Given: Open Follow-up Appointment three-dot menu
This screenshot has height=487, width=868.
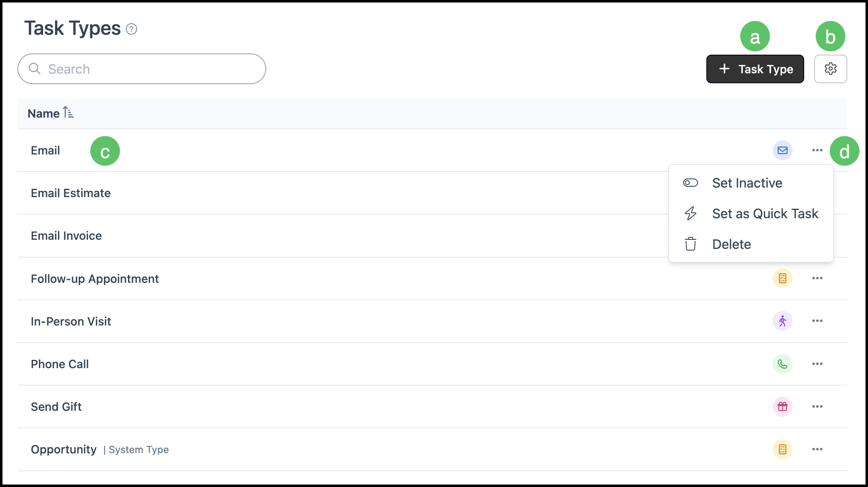Looking at the screenshot, I should coord(817,278).
